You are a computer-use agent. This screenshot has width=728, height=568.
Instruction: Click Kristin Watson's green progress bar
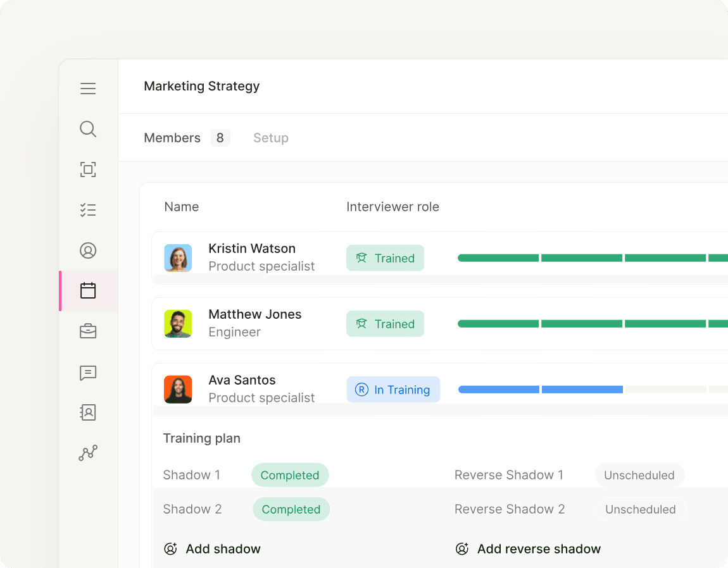tap(593, 258)
